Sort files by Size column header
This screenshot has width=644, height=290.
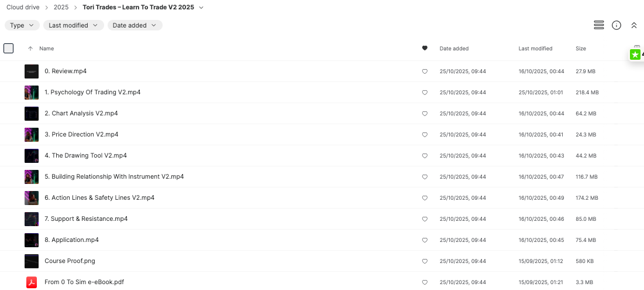580,49
